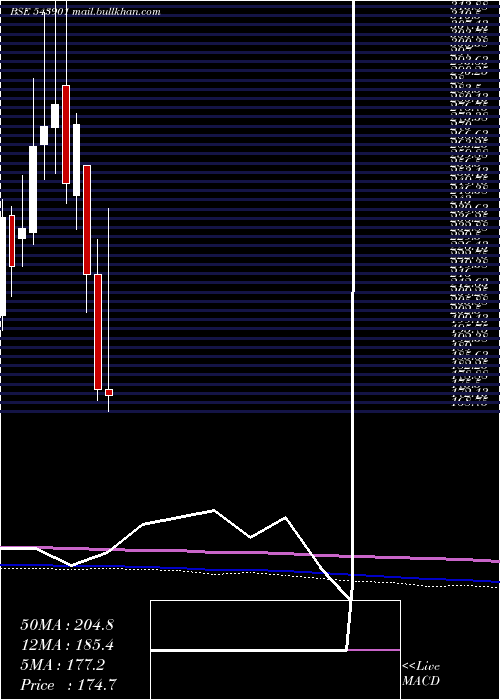Click the '50MA : 204.8' value
Viewport: 500px width, 700px height.
click(x=67, y=625)
